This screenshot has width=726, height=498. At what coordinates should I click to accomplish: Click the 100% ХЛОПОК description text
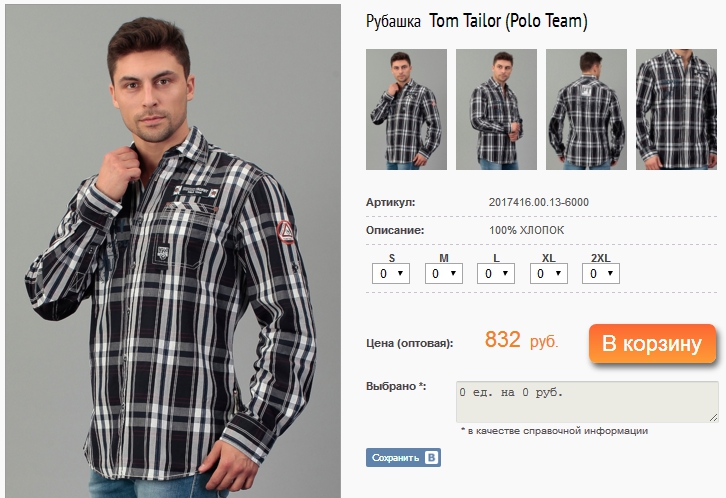[527, 231]
